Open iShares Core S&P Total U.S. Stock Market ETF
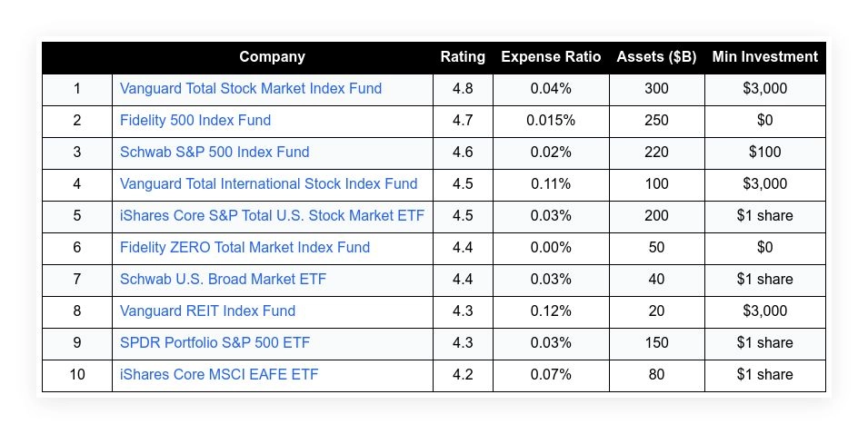 click(272, 216)
